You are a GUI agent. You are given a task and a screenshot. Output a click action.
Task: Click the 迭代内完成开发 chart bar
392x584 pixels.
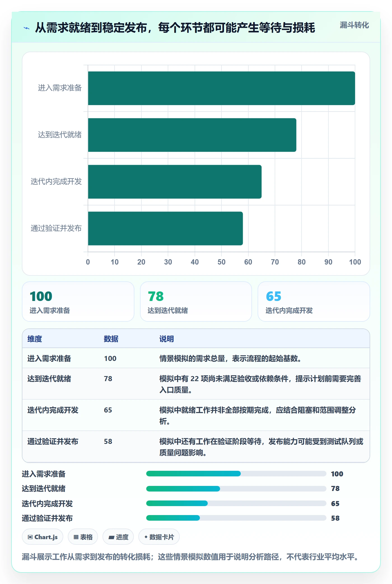tap(175, 182)
